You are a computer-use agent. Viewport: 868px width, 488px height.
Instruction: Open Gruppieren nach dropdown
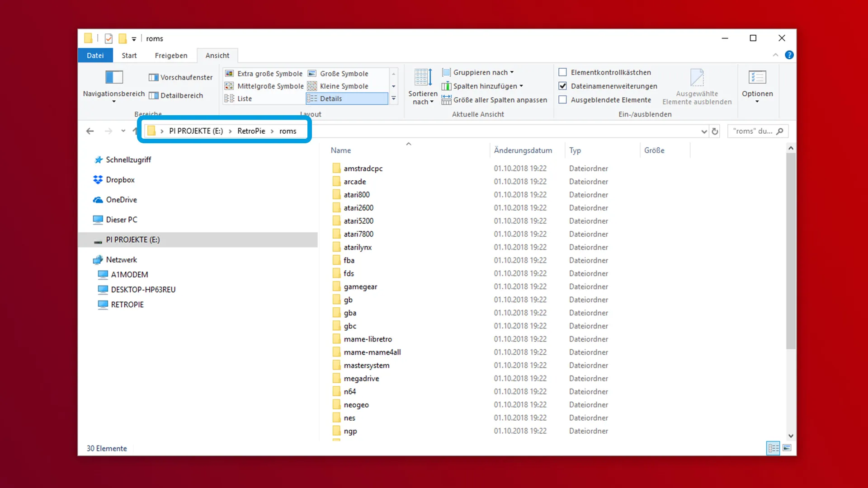(478, 72)
